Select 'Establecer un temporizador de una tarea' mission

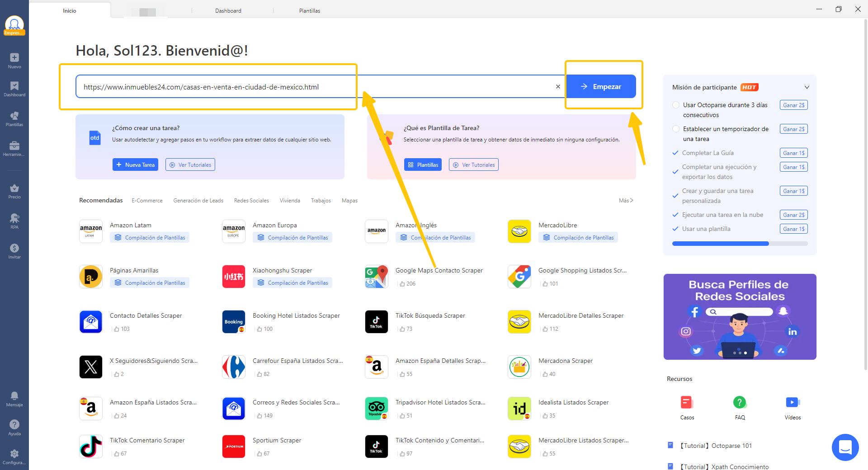tap(676, 129)
